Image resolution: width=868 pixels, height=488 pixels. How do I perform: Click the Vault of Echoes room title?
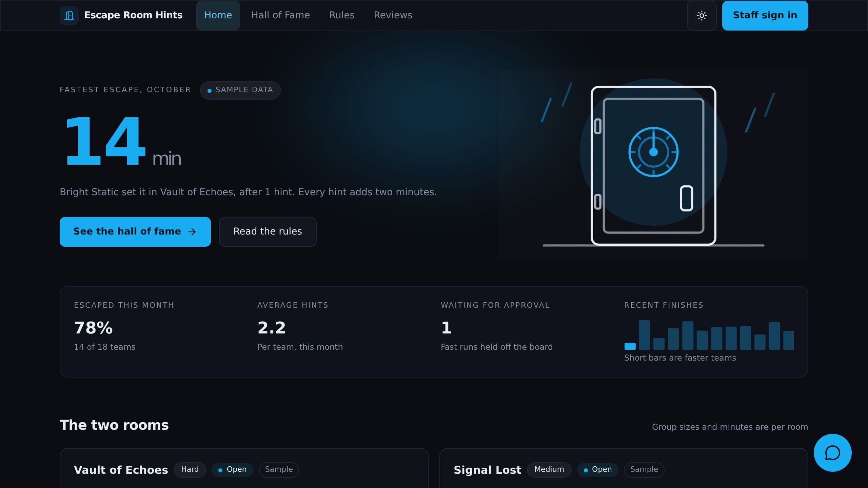tap(121, 470)
